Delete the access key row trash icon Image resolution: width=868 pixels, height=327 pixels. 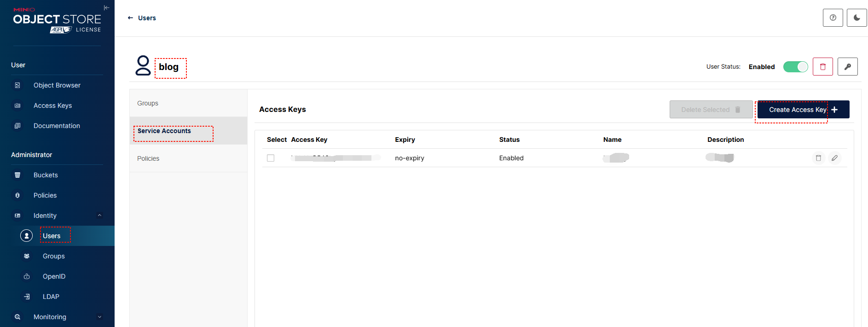tap(818, 158)
